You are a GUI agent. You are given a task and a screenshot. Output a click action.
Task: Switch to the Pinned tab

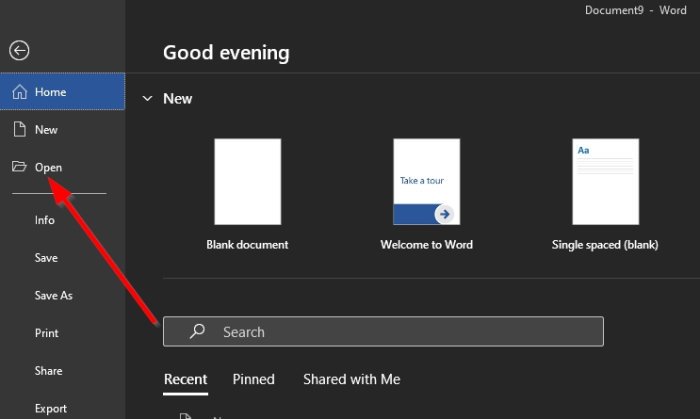point(254,379)
